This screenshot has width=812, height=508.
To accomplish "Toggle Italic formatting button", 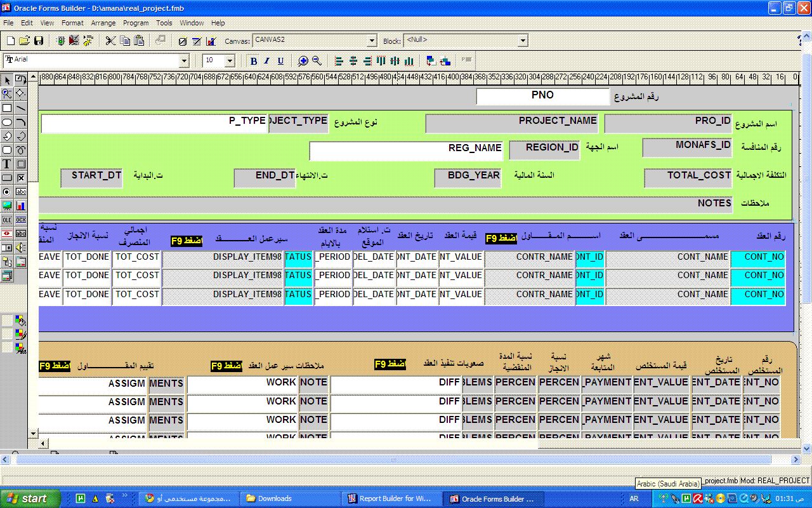I will (266, 61).
